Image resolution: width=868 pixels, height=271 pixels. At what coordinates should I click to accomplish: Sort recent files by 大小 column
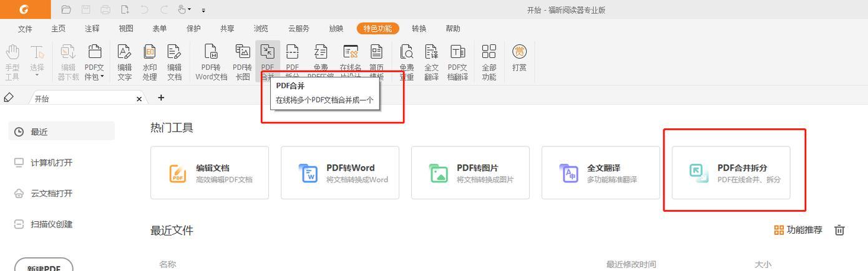[x=763, y=265]
